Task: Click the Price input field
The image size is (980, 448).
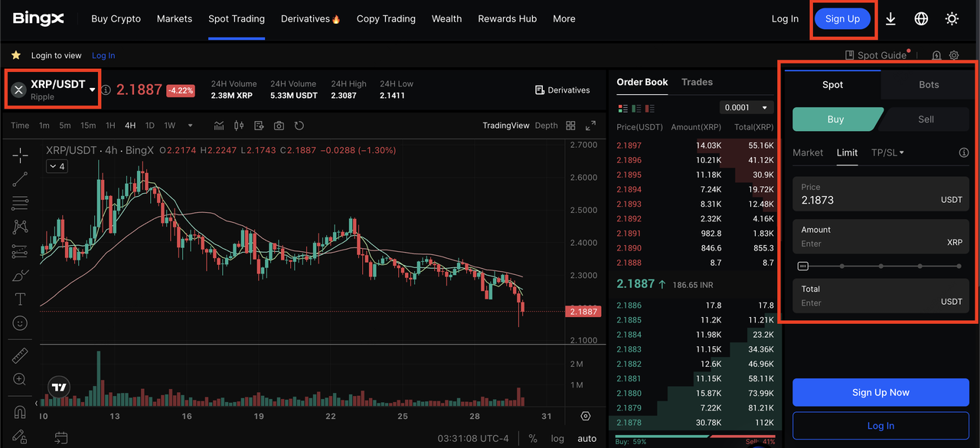Action: [880, 194]
